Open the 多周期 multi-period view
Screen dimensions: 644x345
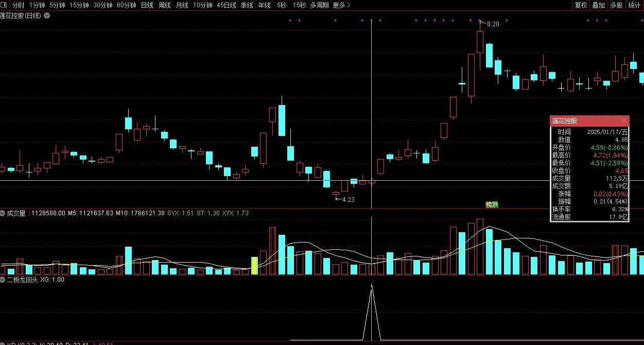click(320, 5)
